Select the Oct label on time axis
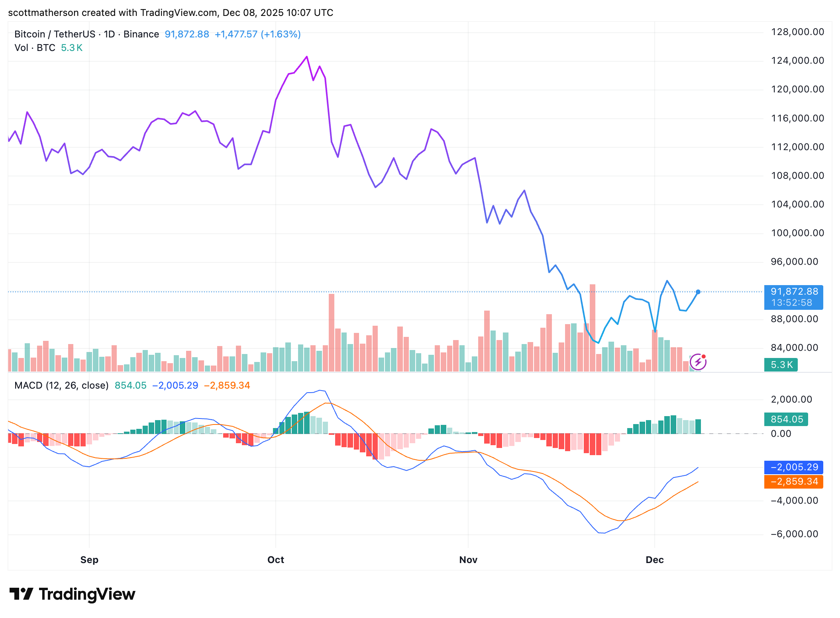Screen dimensions: 840x618 pyautogui.click(x=276, y=560)
